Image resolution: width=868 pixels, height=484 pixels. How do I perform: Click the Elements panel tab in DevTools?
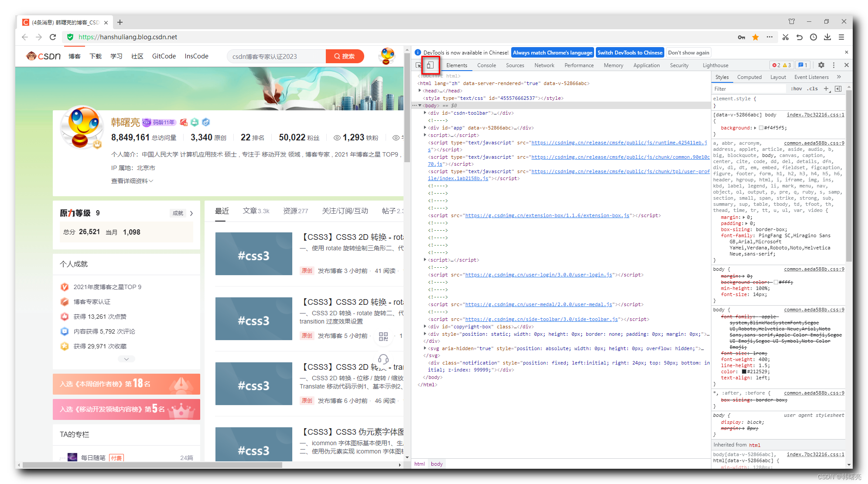454,65
